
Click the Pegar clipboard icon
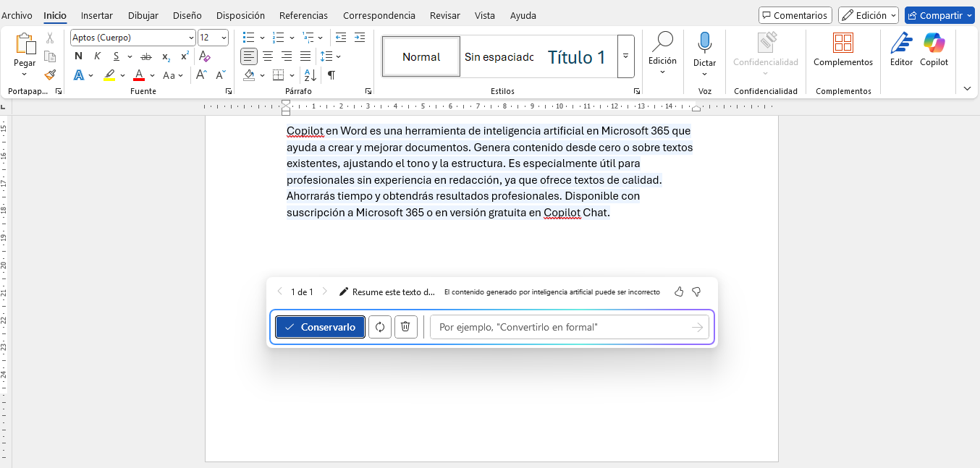pos(25,43)
